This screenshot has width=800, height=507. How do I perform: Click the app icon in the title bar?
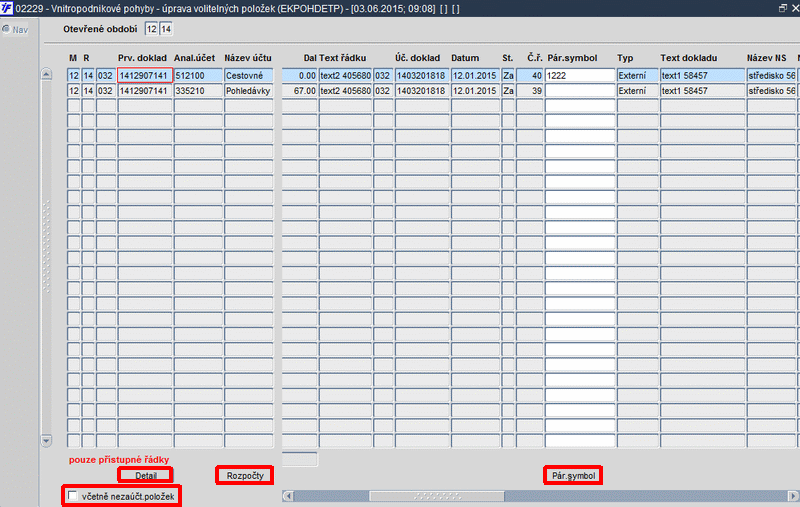pyautogui.click(x=7, y=8)
